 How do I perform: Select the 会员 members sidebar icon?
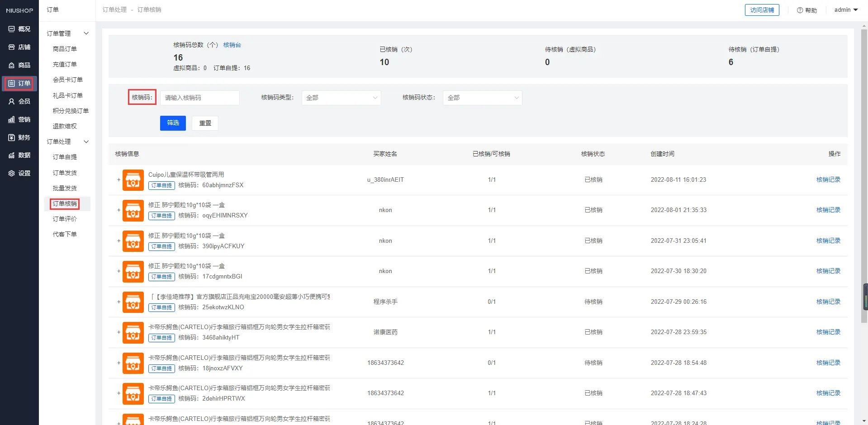point(12,101)
